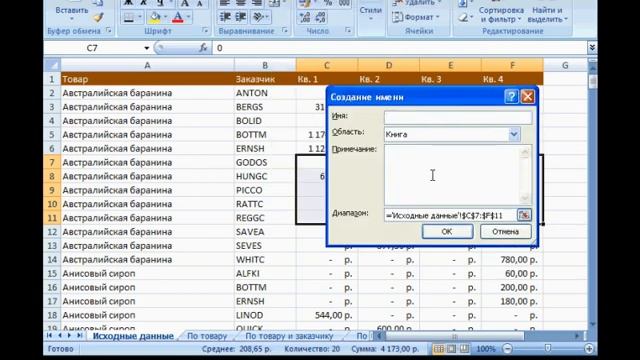Select the cell with 544,00 р.
This screenshot has height=360, width=640.
[327, 315]
